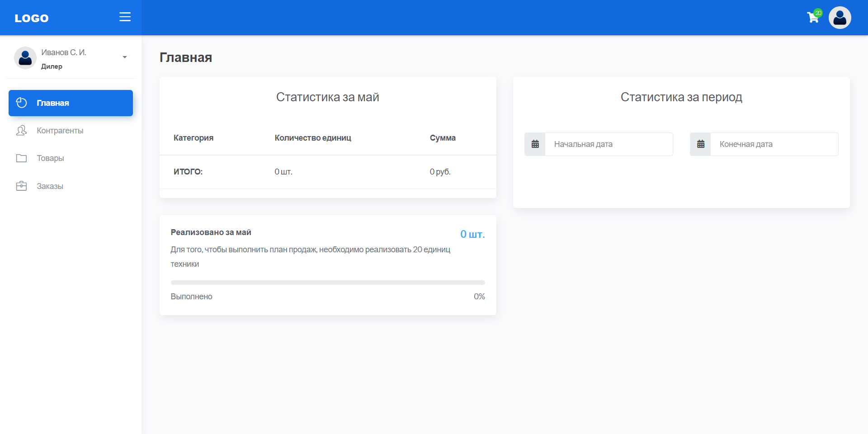Click the green cart badge showing 20
Viewport: 868px width, 434px height.
click(x=818, y=13)
